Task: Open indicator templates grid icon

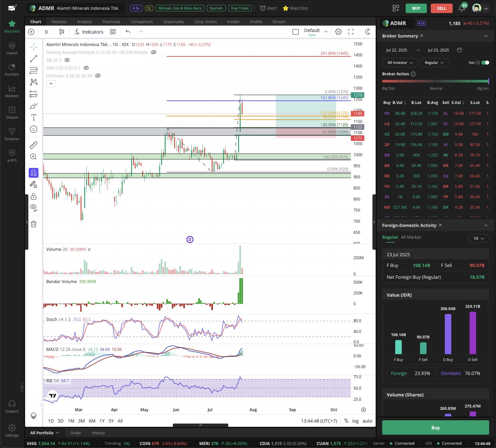Action: (x=113, y=32)
